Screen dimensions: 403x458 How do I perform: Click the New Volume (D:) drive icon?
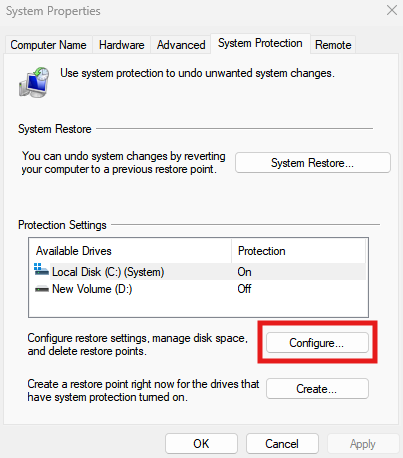42,289
